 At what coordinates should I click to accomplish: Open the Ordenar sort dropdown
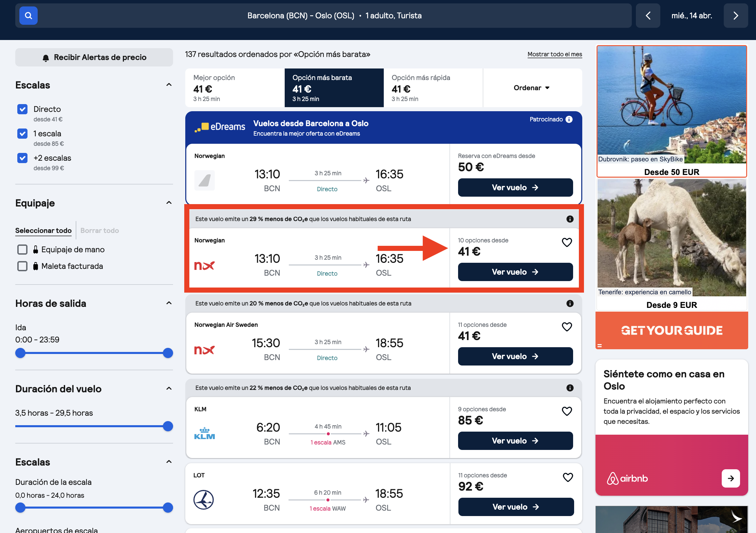[532, 88]
